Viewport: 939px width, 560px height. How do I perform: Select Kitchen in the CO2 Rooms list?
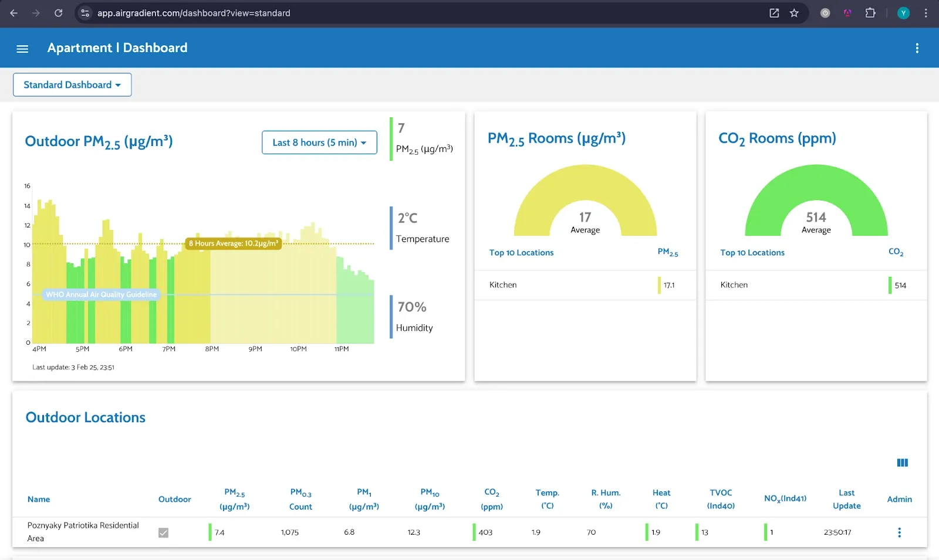coord(734,285)
